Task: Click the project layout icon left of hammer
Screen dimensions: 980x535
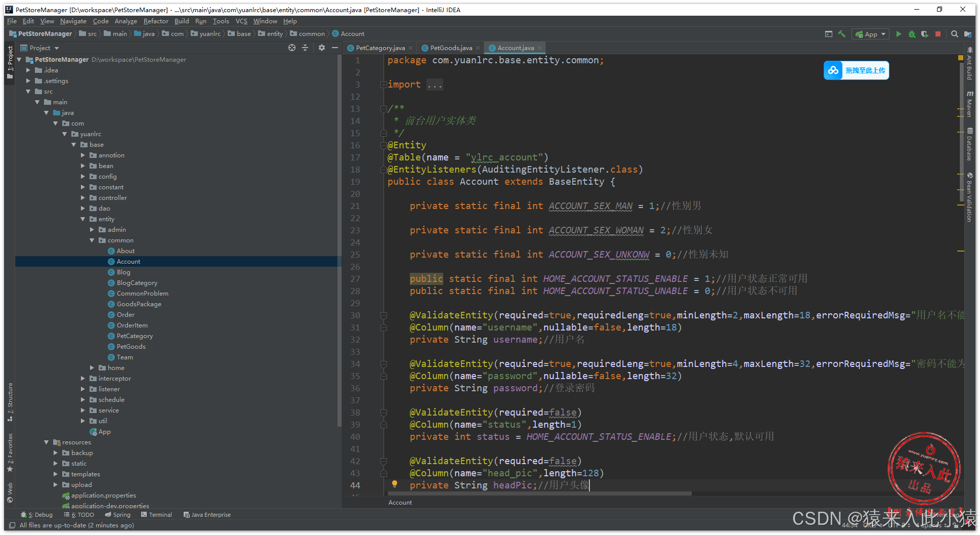Action: coord(829,34)
